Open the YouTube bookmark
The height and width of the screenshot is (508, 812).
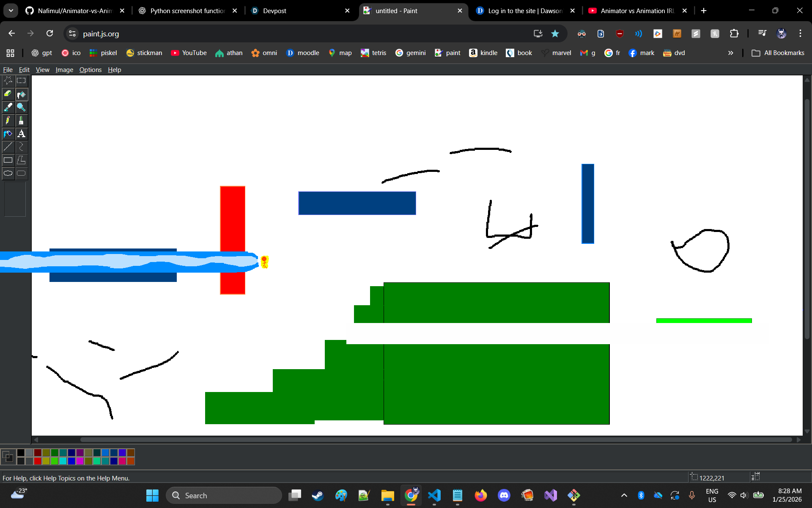click(x=189, y=53)
